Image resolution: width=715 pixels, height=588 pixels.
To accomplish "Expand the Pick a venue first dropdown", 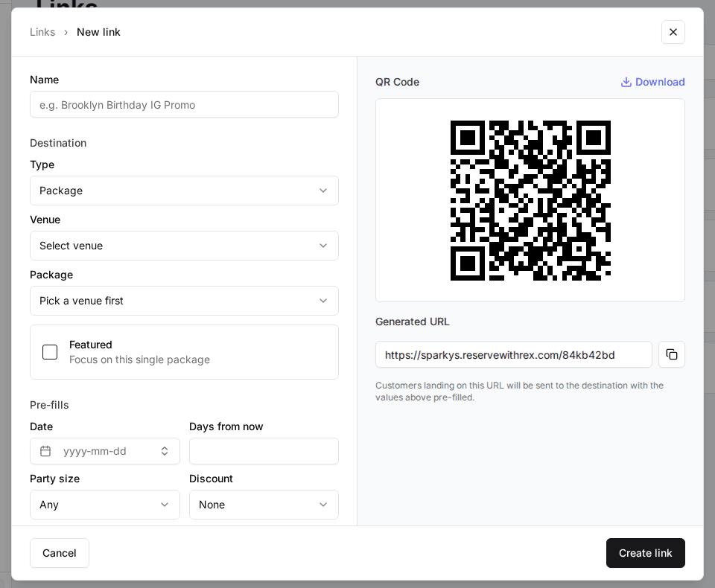I will point(184,301).
